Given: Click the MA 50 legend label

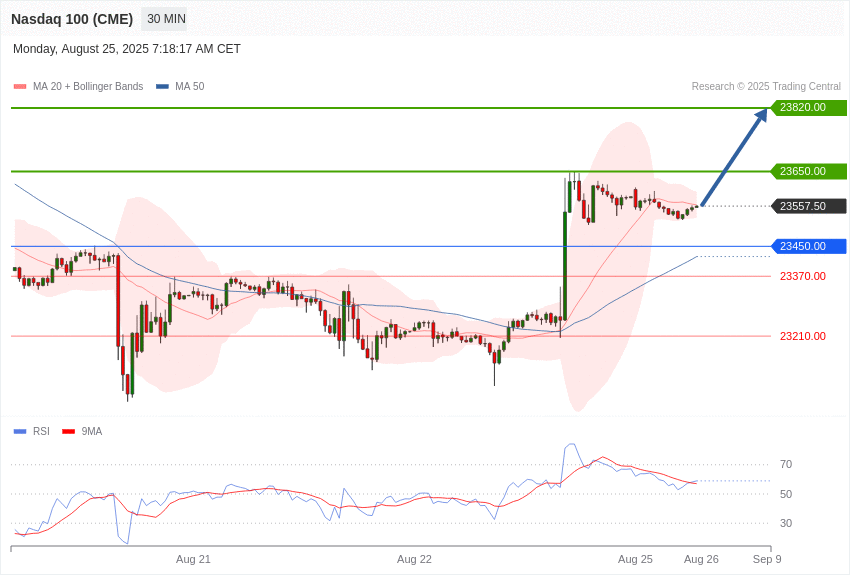Looking at the screenshot, I should point(190,87).
